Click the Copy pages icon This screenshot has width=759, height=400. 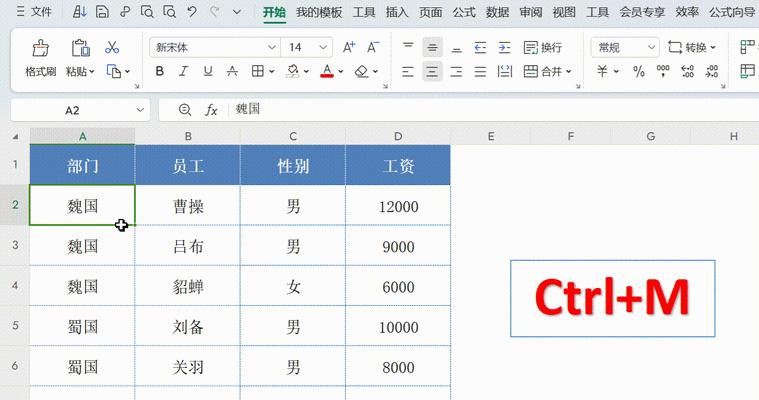[114, 72]
